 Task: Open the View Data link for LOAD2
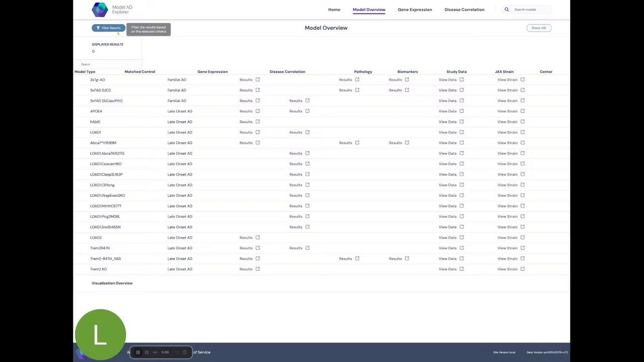click(447, 238)
